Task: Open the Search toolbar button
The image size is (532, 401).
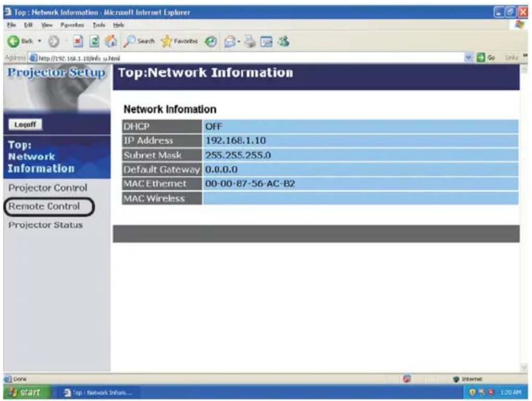Action: [x=139, y=41]
